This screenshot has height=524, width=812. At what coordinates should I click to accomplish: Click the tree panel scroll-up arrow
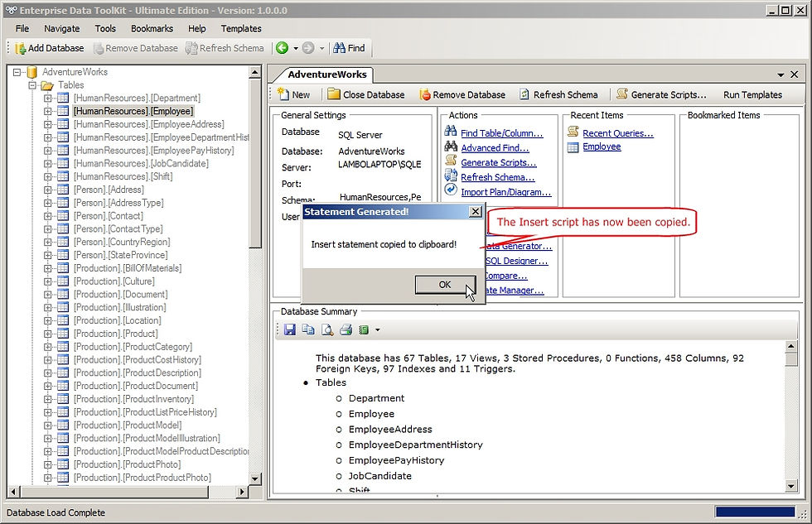tap(255, 72)
